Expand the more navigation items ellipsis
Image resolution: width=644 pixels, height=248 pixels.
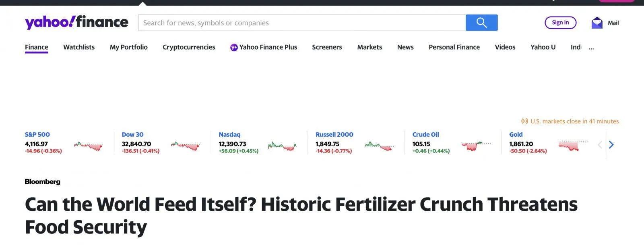[591, 48]
